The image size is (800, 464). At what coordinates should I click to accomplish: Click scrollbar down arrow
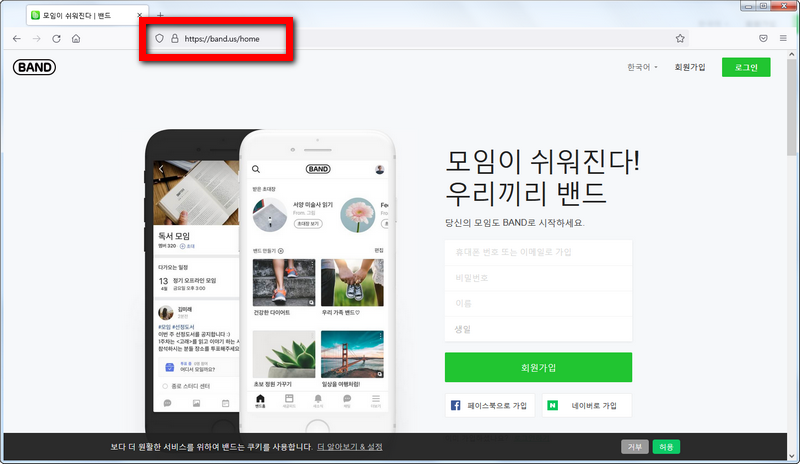(791, 456)
